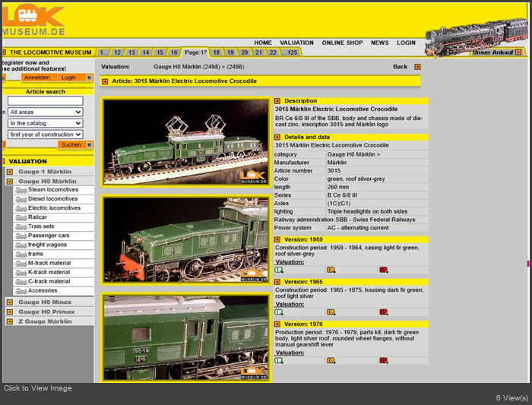Click the small icon on the Login button

click(x=89, y=78)
